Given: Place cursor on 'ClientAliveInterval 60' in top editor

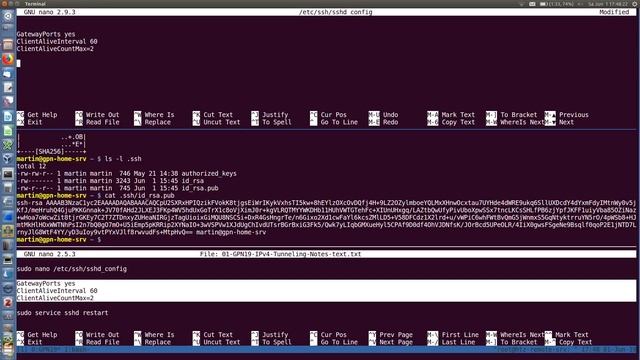Looking at the screenshot, I should pyautogui.click(x=57, y=42).
